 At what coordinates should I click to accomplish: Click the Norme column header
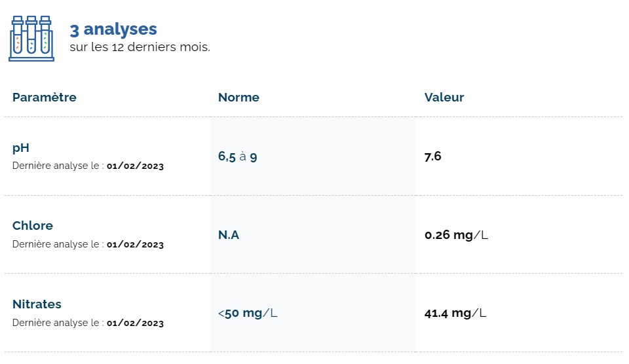coord(238,97)
